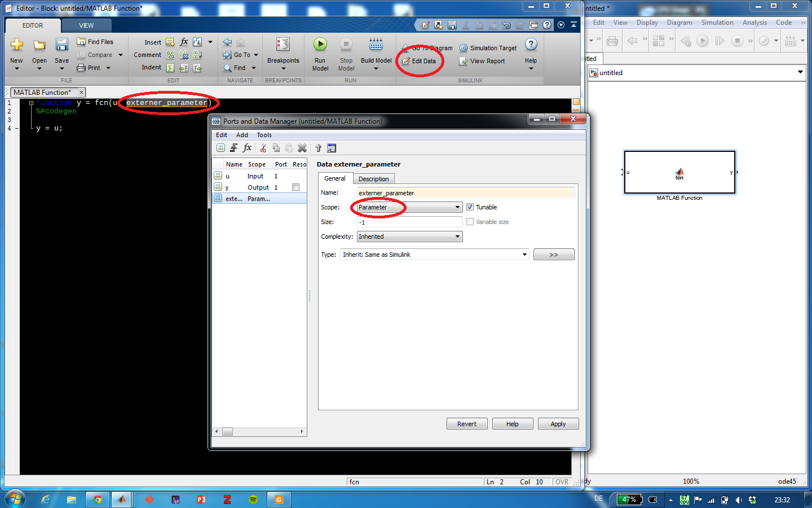The width and height of the screenshot is (812, 508).
Task: Click the Help button in the Data Manager dialog
Action: [x=513, y=424]
